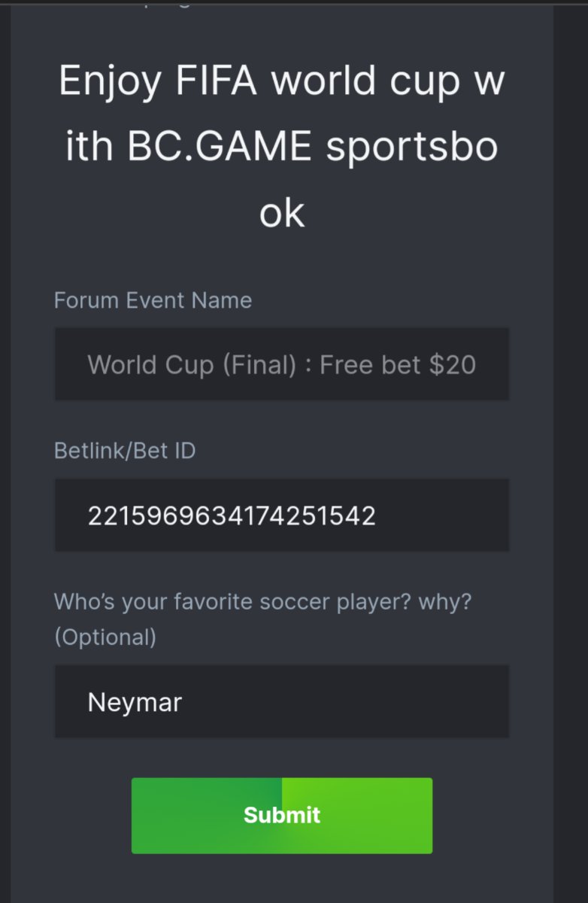Click the "(Optional)" text under the question

(x=105, y=637)
